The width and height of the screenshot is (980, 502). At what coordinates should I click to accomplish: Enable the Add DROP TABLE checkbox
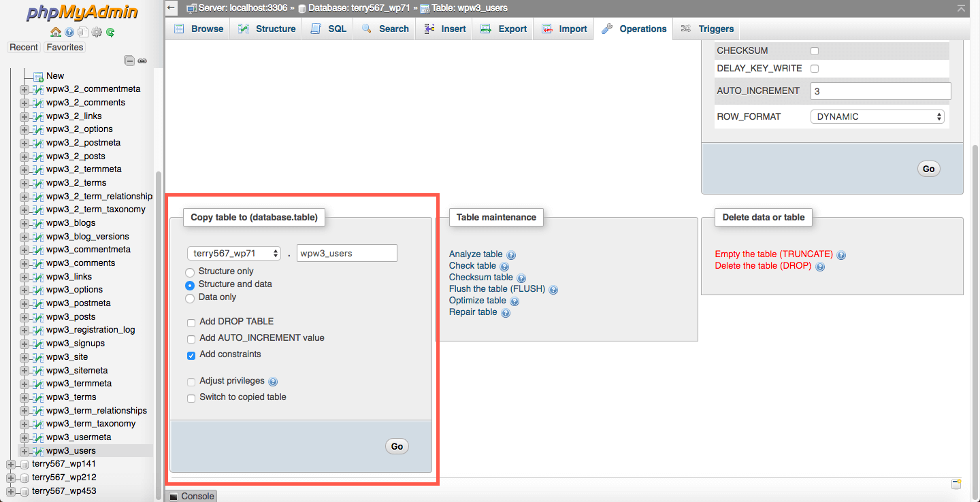(x=191, y=322)
